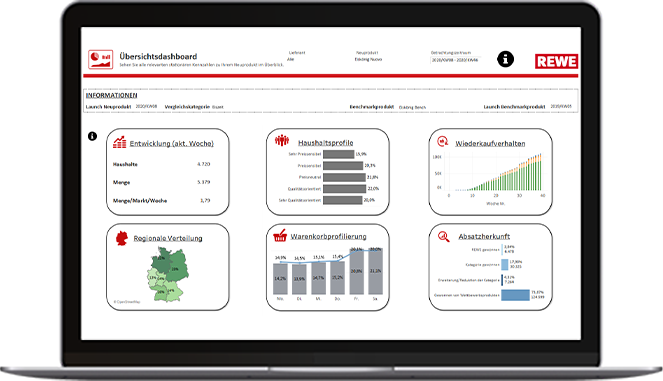Open the Neuprodukt filter dropdown
The image size is (663, 381).
pos(368,60)
